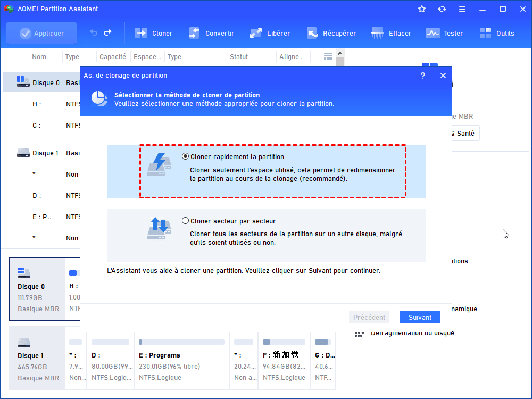Open the Cloner toolbar menu
This screenshot has height=399, width=532.
click(x=154, y=33)
